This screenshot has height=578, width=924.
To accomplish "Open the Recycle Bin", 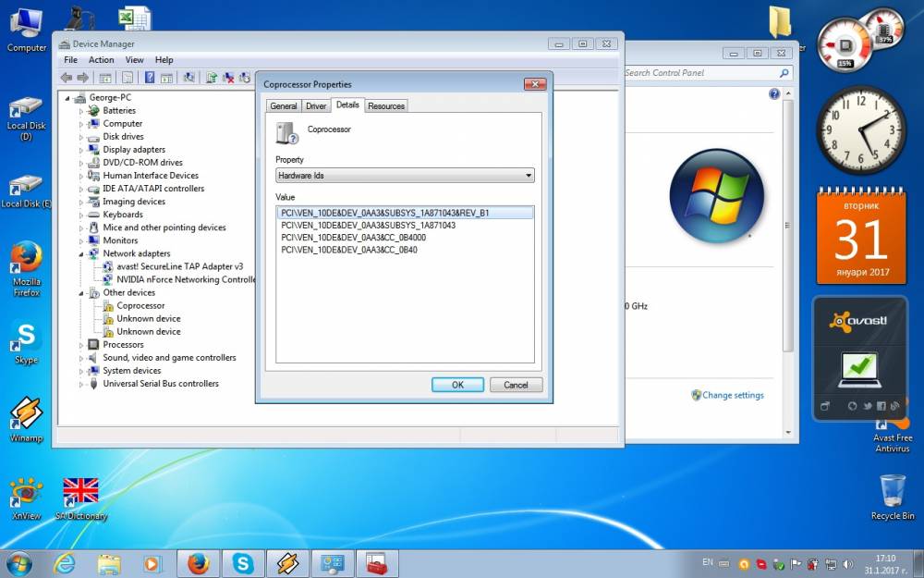I will click(x=893, y=497).
